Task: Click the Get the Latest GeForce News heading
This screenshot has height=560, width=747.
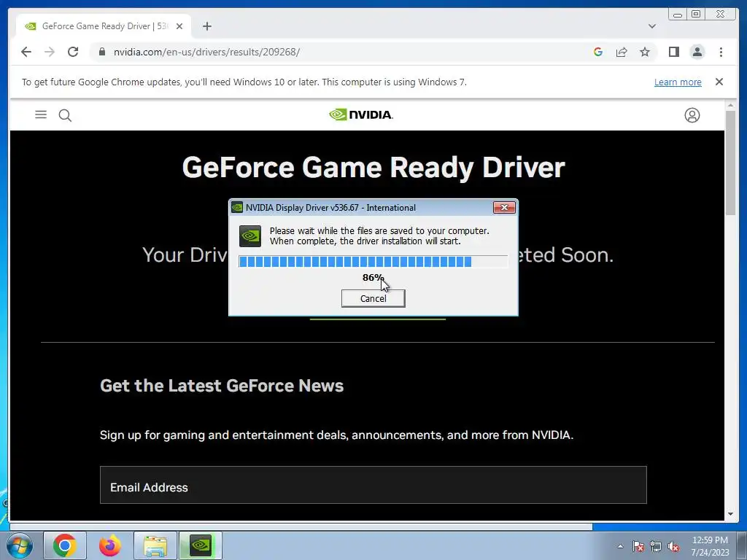Action: 222,386
